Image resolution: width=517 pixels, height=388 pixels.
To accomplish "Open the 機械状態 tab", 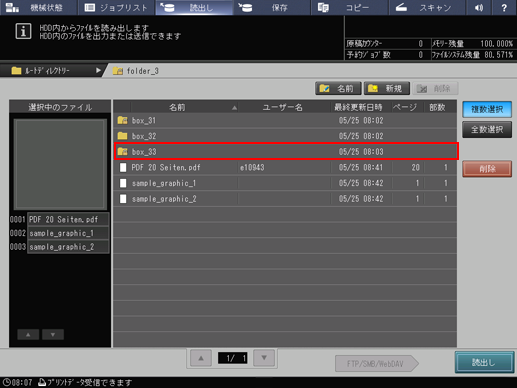I will (39, 8).
